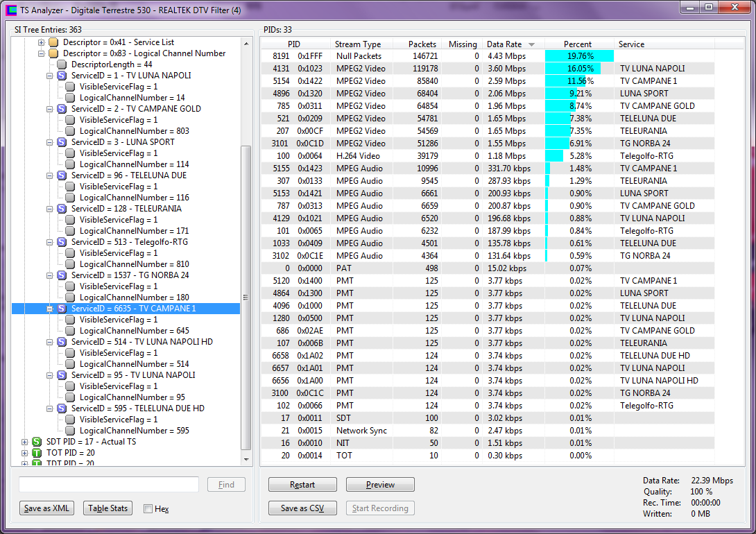The image size is (756, 534).
Task: Click the SI tree vertical scrollbar thumb
Action: 246,298
